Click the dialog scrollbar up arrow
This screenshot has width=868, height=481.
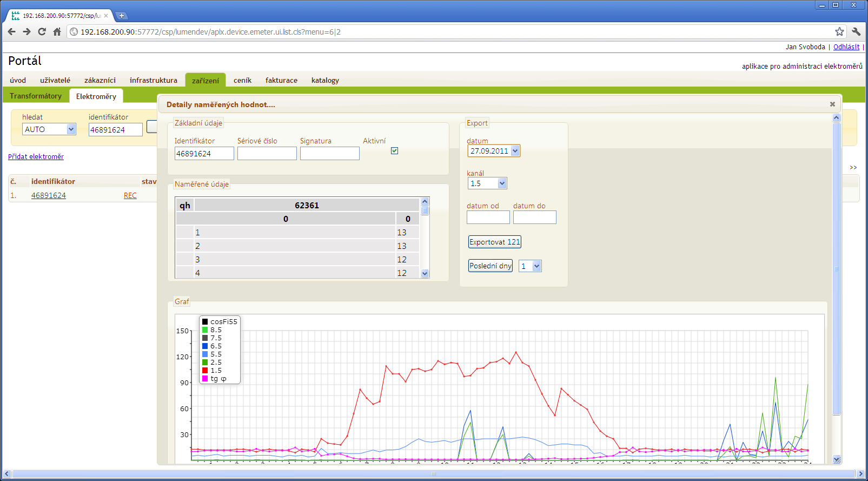tap(837, 117)
